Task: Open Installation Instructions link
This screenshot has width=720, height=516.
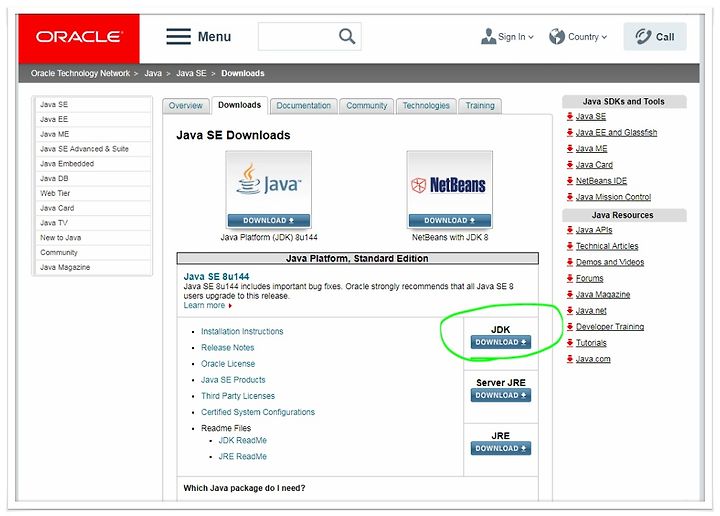Action: [242, 331]
